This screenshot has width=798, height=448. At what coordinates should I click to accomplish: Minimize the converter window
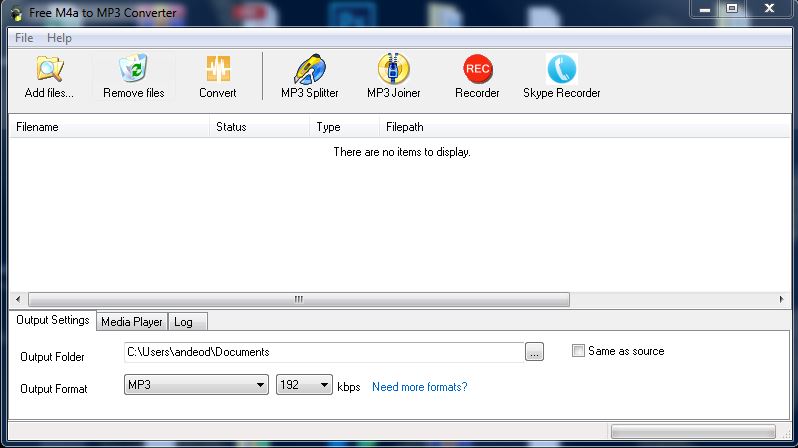tap(704, 9)
